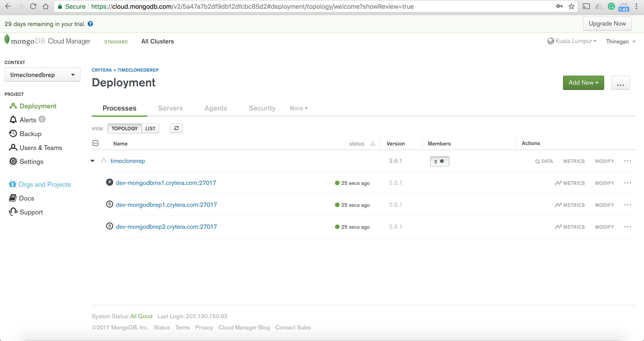Click the refresh icon next to view toggle
Screen dimensions: 644x341
(x=176, y=128)
